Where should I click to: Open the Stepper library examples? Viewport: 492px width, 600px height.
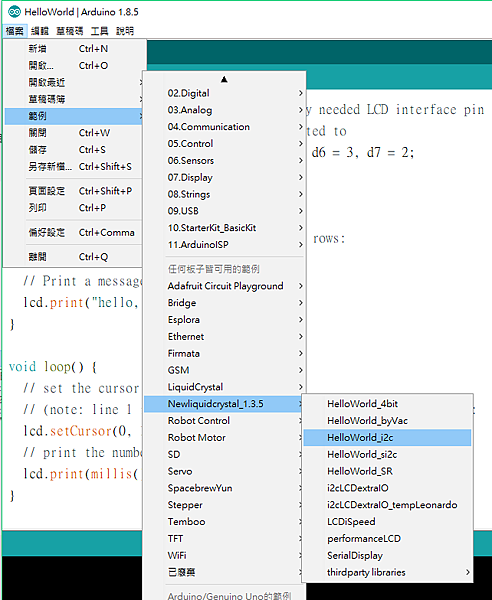coord(225,505)
